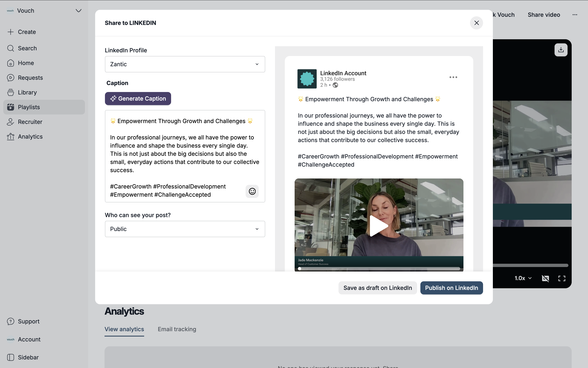Close the Share to LINKEDIN dialog
This screenshot has width=588, height=368.
[476, 23]
